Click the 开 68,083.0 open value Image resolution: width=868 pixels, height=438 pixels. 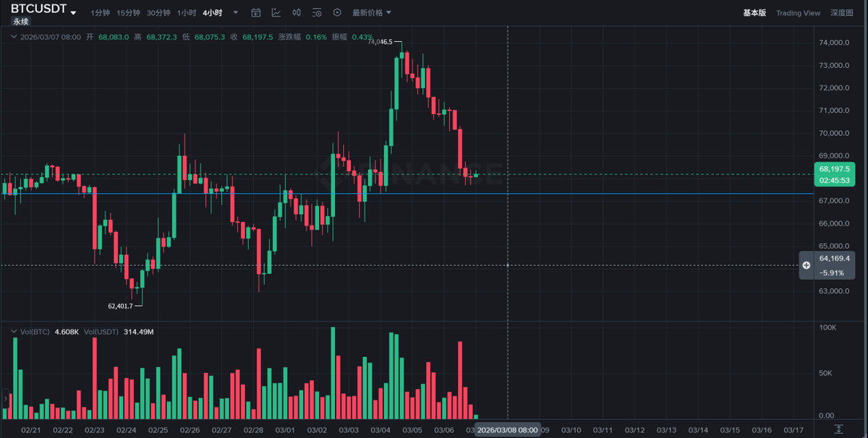pyautogui.click(x=113, y=37)
